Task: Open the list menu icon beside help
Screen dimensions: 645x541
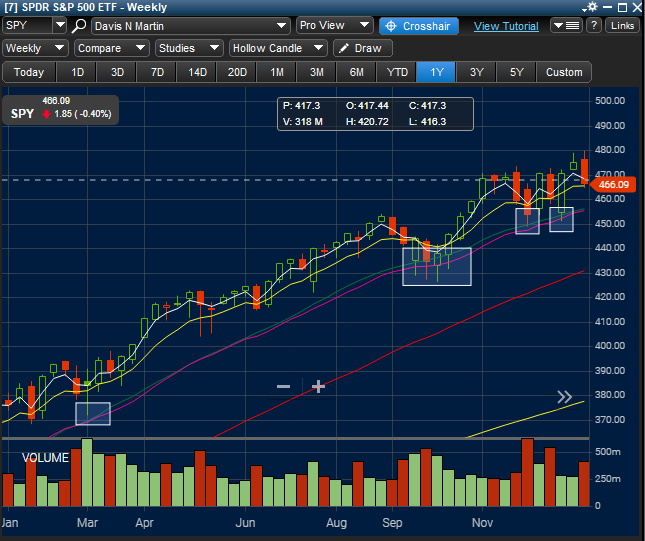Action: (567, 26)
